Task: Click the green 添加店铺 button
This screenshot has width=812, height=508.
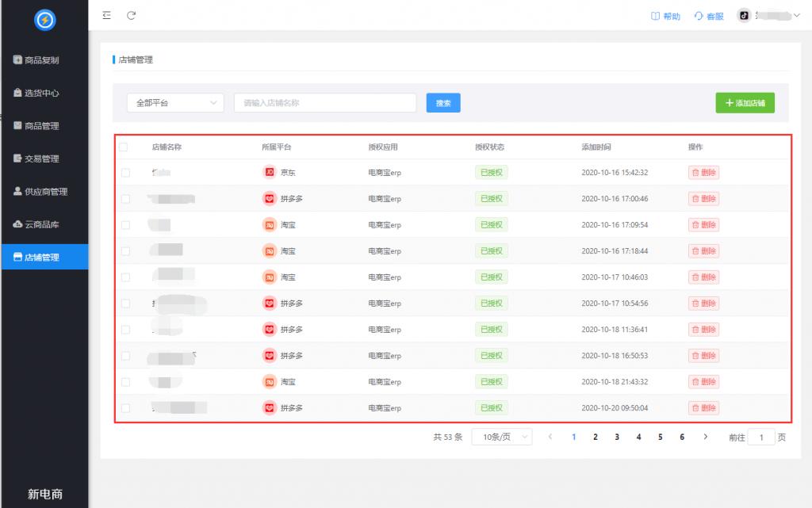Action: tap(745, 103)
